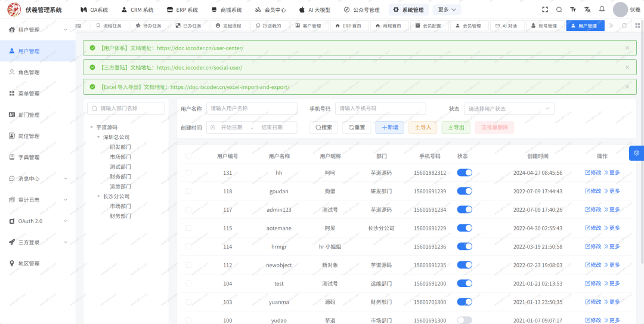Open 字典管理 in sidebar
Screen dimensions: 644x324
[38, 158]
